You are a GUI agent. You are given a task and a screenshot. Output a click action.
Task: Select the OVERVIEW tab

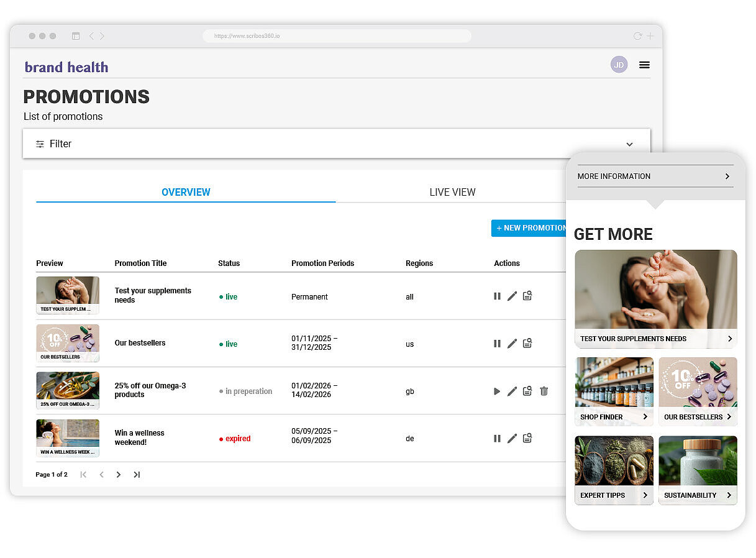186,193
